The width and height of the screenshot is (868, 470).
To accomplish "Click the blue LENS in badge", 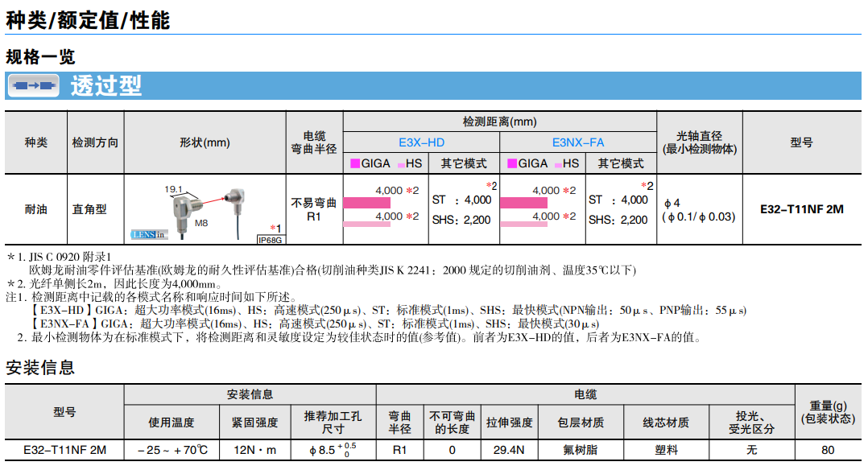I will pos(148,235).
